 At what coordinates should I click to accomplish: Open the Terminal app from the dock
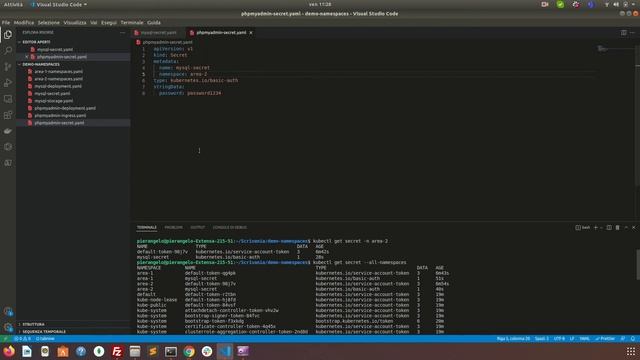point(171,351)
